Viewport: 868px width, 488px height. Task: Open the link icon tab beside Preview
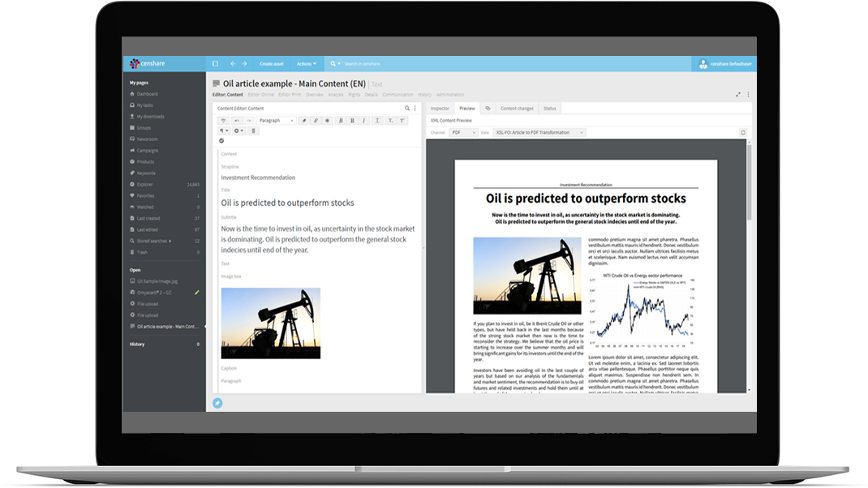tap(488, 108)
